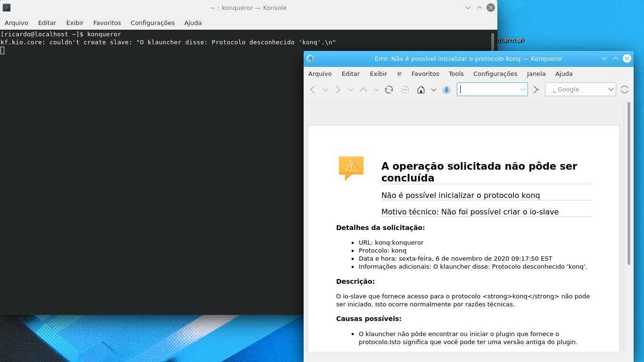Click the Konqueror window title bar text
This screenshot has height=362, width=644.
click(x=468, y=59)
